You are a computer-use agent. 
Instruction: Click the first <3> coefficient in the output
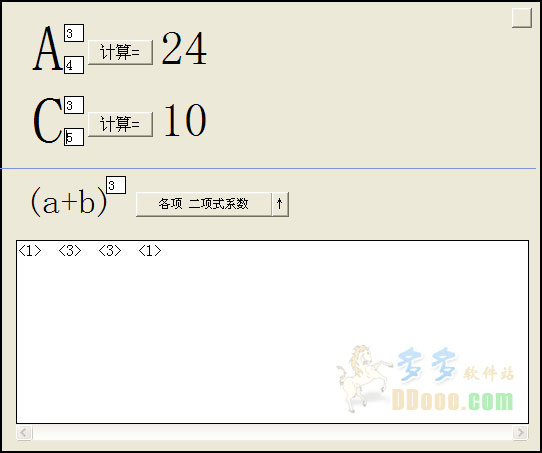(x=70, y=251)
